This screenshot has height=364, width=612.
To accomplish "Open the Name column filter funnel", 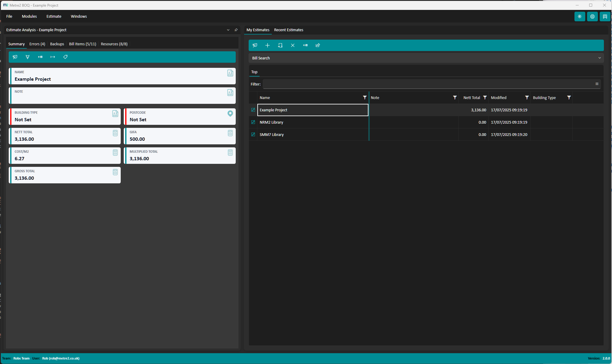I will click(365, 98).
